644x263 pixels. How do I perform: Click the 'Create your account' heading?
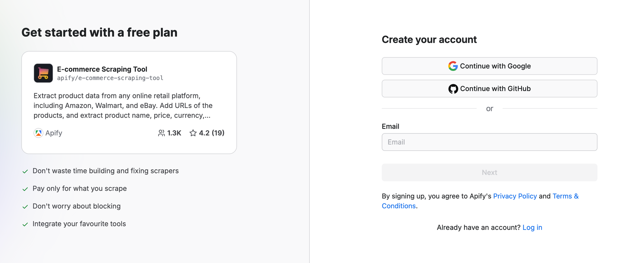429,39
